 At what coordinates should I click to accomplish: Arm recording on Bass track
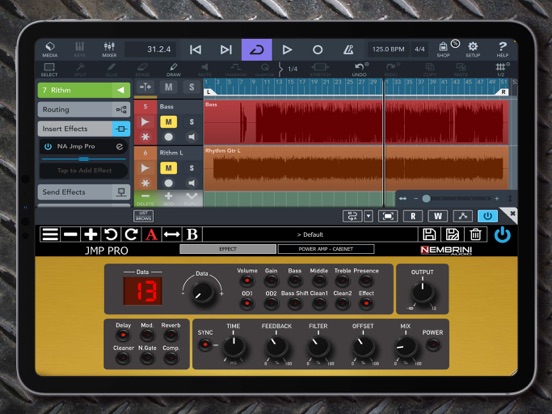coord(169,137)
